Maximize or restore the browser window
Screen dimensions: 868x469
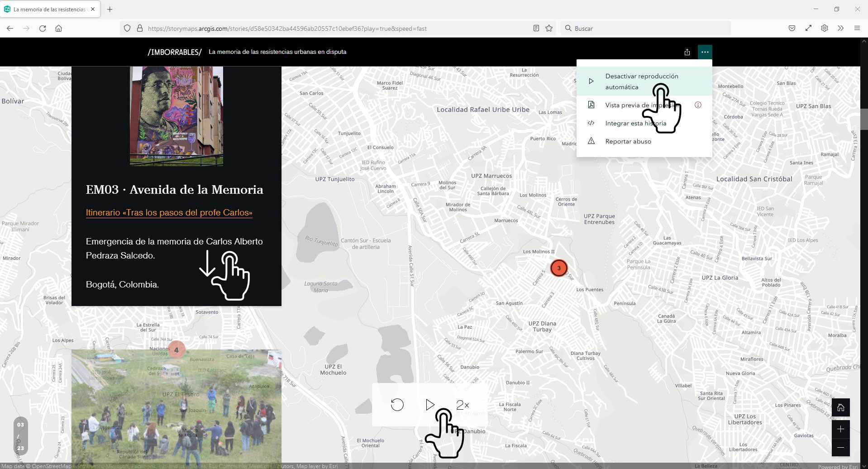click(x=837, y=9)
